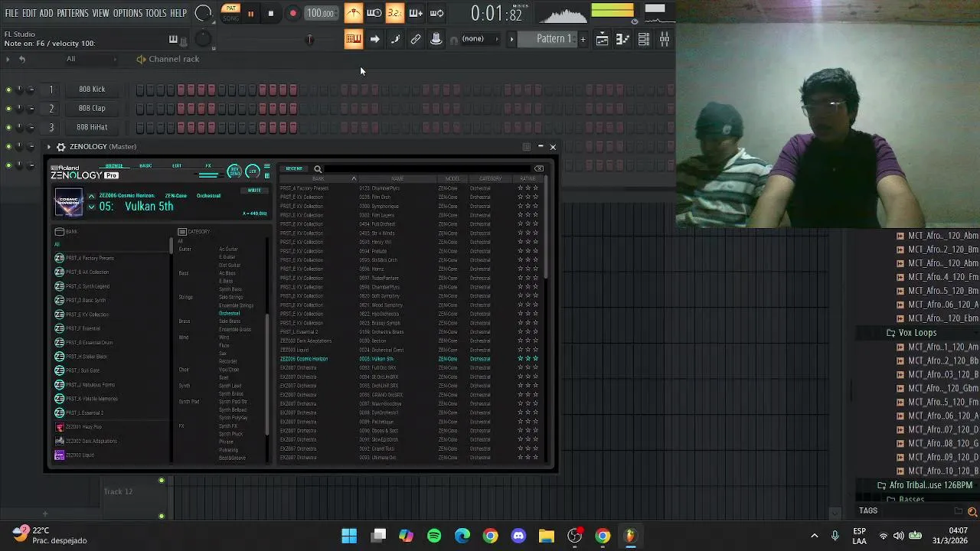This screenshot has height=551, width=980.
Task: Switch to PAT pattern mode
Action: click(x=230, y=8)
